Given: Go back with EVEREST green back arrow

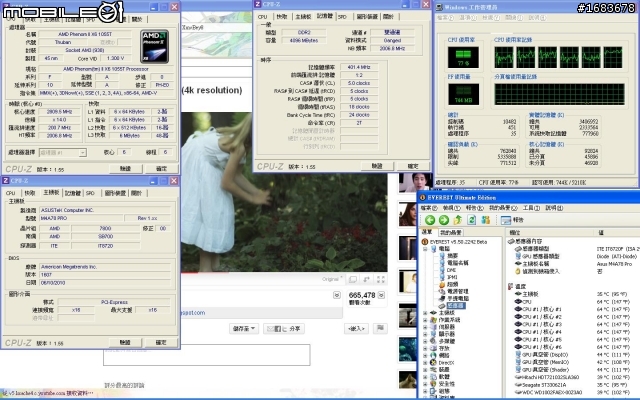Looking at the screenshot, I should (x=430, y=220).
